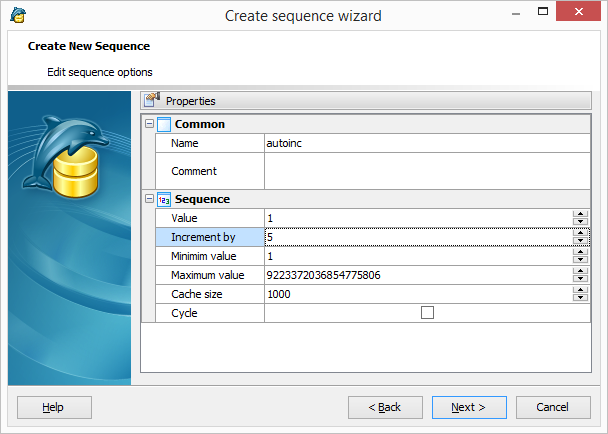This screenshot has width=608, height=434.
Task: Go back with the Back button
Action: [x=385, y=407]
